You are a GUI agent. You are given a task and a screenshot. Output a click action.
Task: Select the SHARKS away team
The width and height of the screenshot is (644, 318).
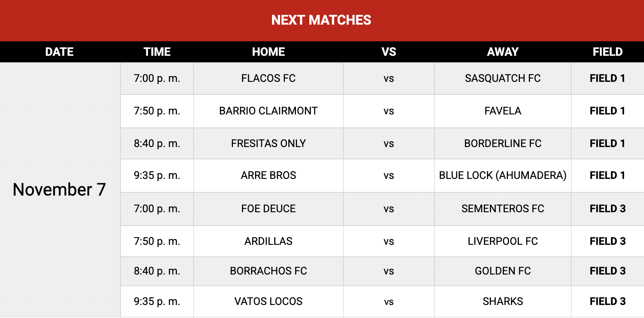tap(503, 301)
